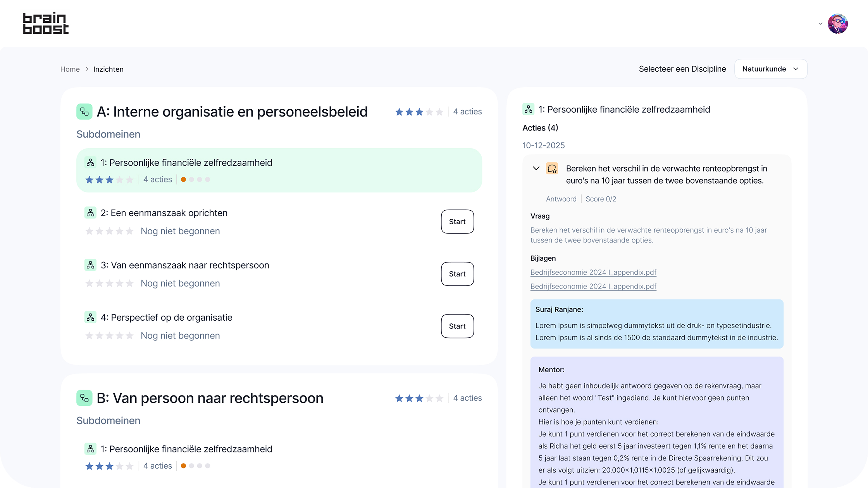Open the Natuurkunde discipline dropdown
This screenshot has width=868, height=488.
click(x=770, y=69)
